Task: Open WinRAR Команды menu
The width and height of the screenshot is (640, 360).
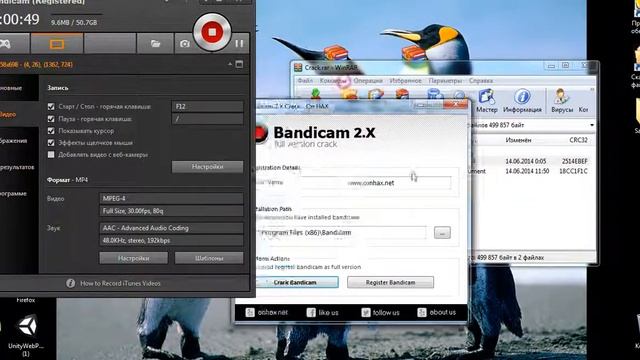Action: (x=333, y=81)
